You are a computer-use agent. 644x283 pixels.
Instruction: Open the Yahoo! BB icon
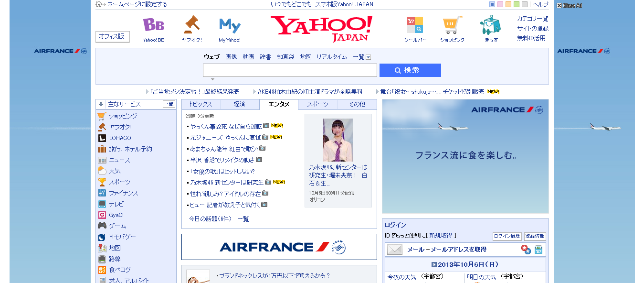click(x=153, y=25)
